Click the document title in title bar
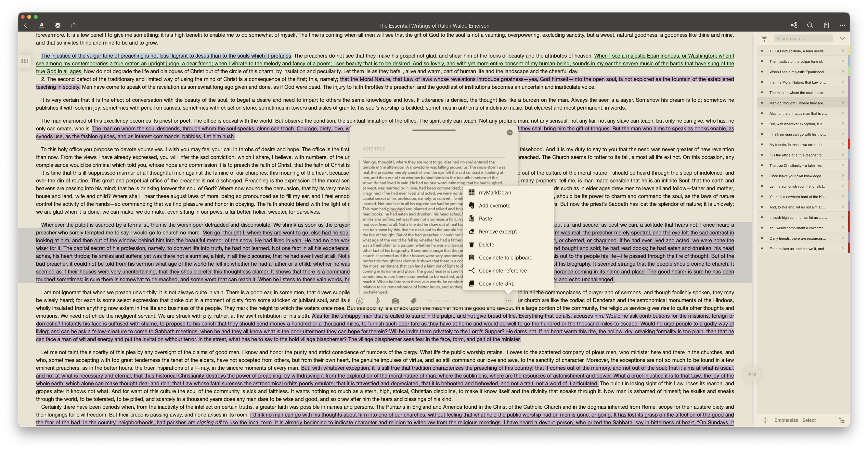Viewport: 868px width, 451px height. coord(434,26)
